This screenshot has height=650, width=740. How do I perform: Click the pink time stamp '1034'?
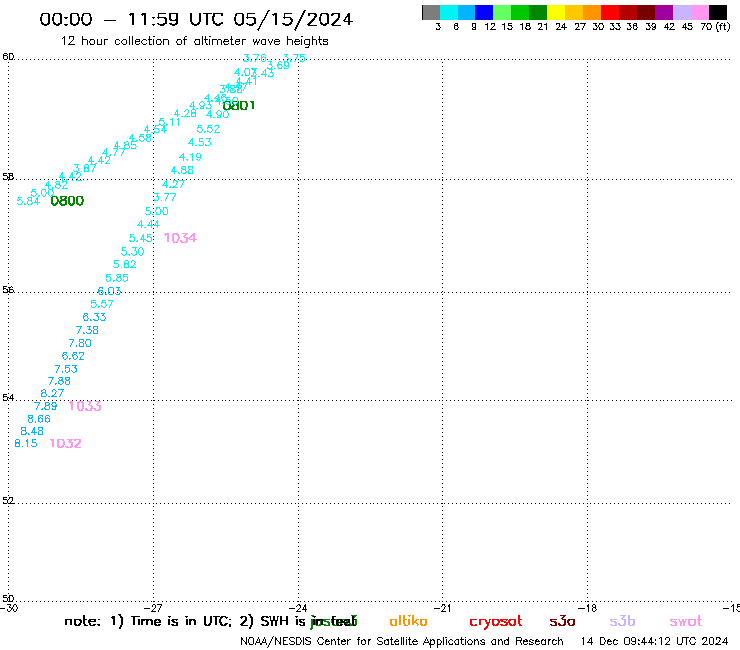click(180, 238)
